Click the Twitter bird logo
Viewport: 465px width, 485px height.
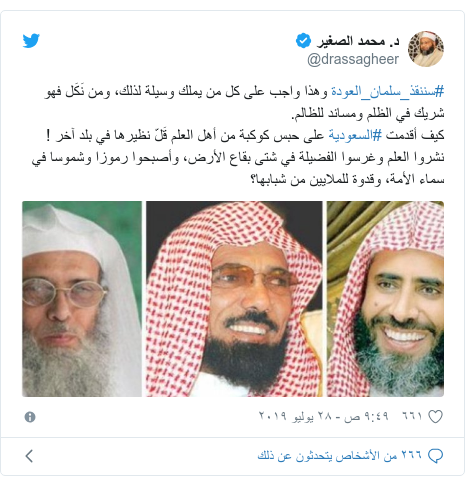[31, 41]
